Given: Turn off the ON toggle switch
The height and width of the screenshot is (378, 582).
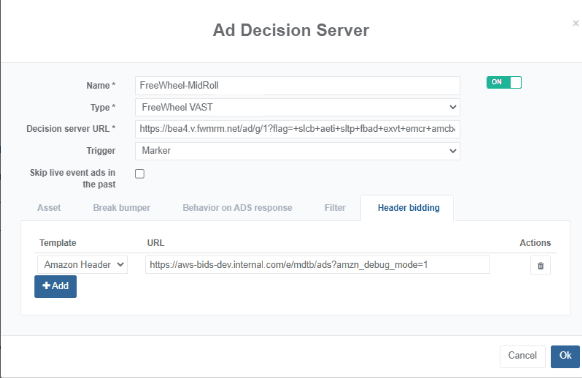Looking at the screenshot, I should point(504,82).
